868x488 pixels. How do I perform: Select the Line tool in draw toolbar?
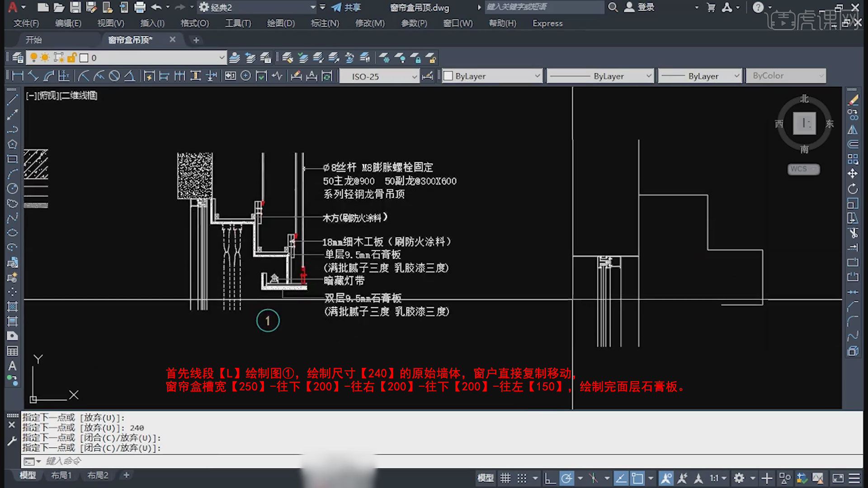(x=12, y=100)
